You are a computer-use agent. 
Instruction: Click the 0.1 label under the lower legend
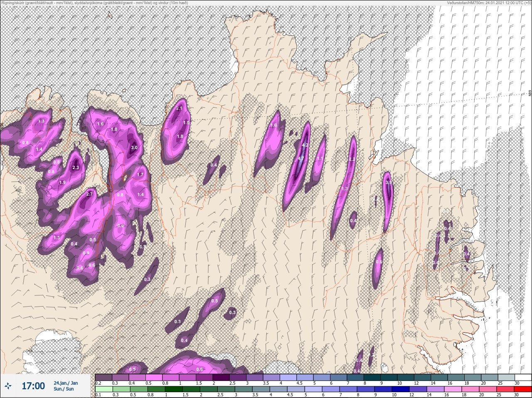tap(98, 395)
